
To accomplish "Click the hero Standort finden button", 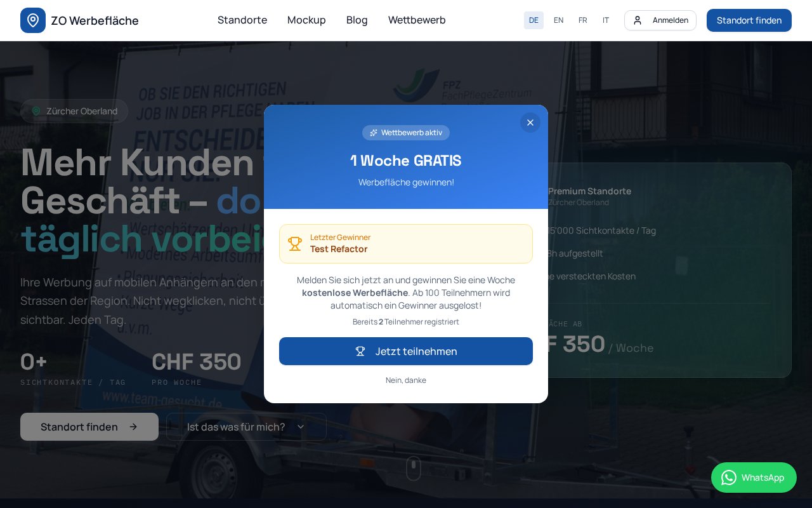I will point(89,427).
